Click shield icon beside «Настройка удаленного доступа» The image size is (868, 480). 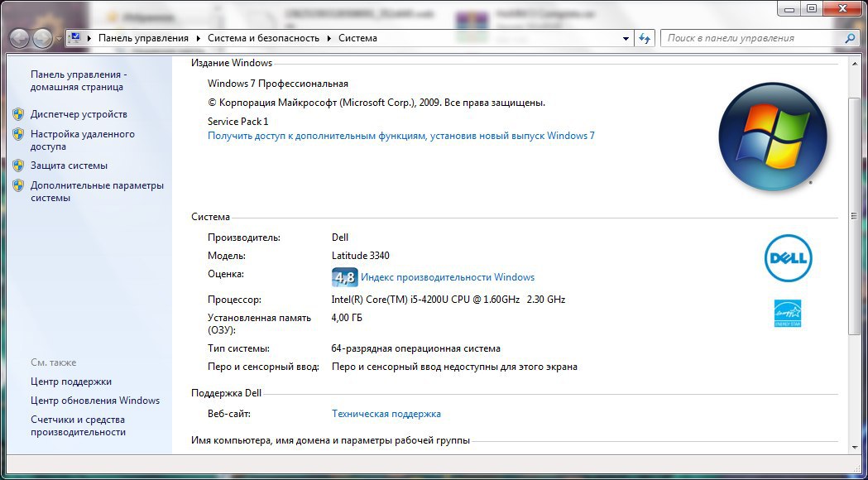pyautogui.click(x=18, y=134)
